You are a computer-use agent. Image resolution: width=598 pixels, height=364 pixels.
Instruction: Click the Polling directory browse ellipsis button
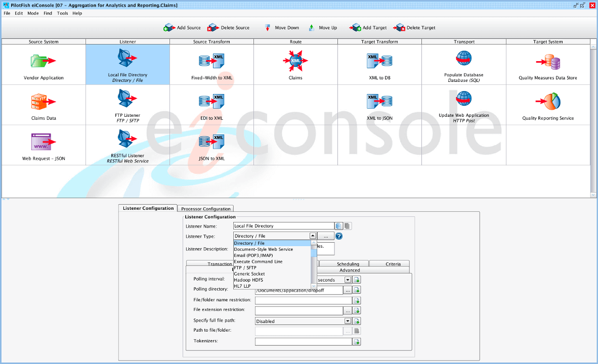click(348, 290)
